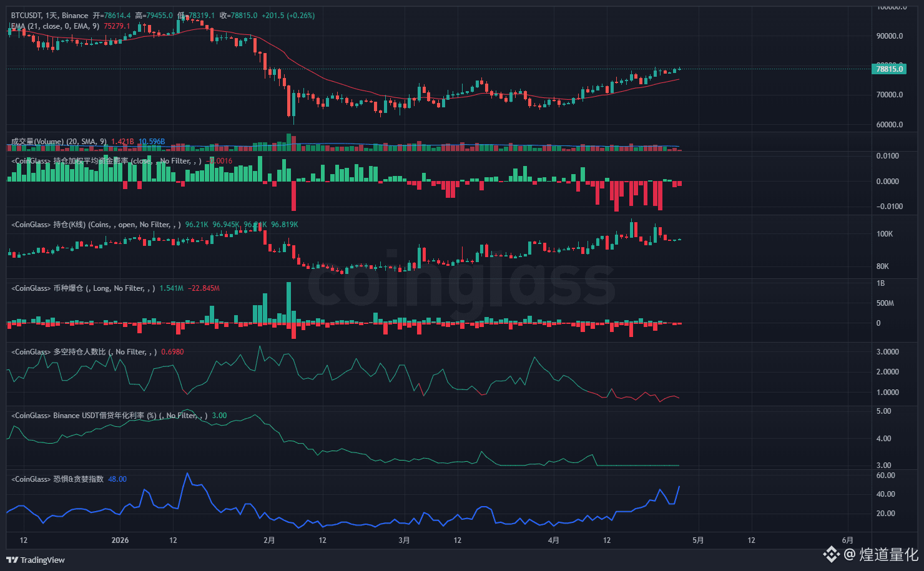Click the 4月 label on time axis
Screen dimensions: 924x571
point(553,540)
